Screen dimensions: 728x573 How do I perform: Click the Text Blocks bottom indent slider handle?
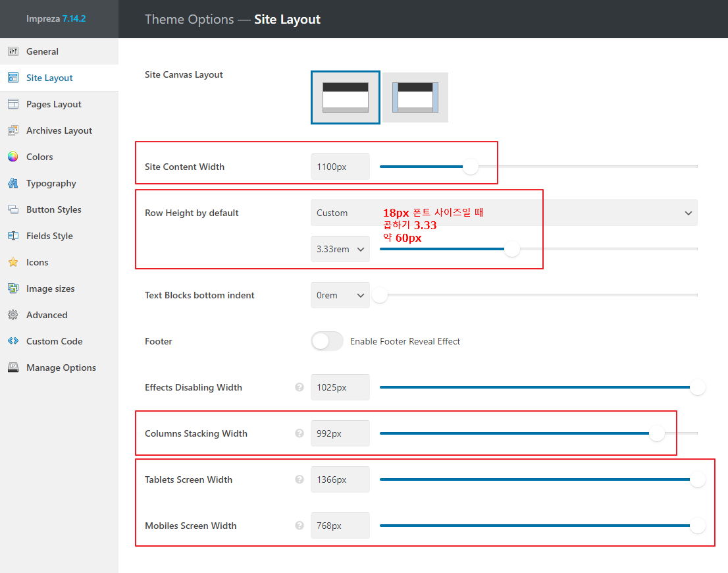(x=380, y=295)
